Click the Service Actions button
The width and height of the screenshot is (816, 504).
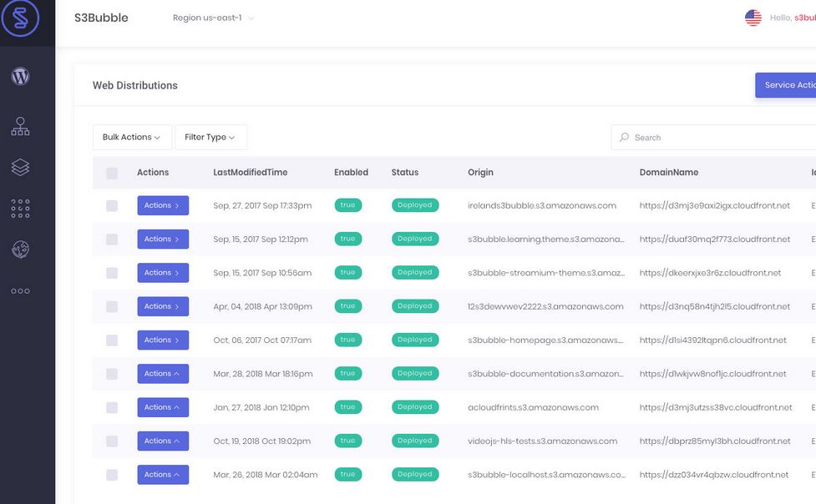[x=786, y=85]
